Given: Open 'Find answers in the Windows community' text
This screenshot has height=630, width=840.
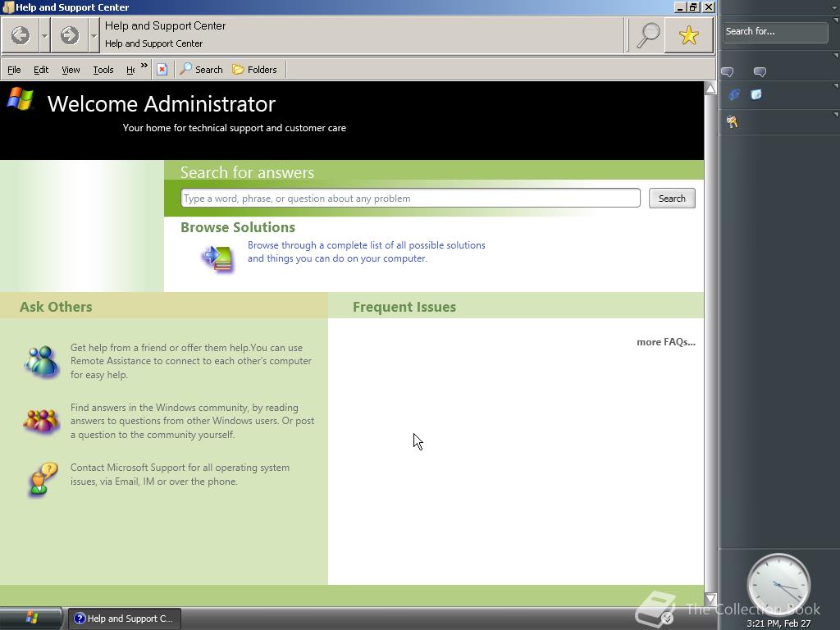Looking at the screenshot, I should [192, 421].
